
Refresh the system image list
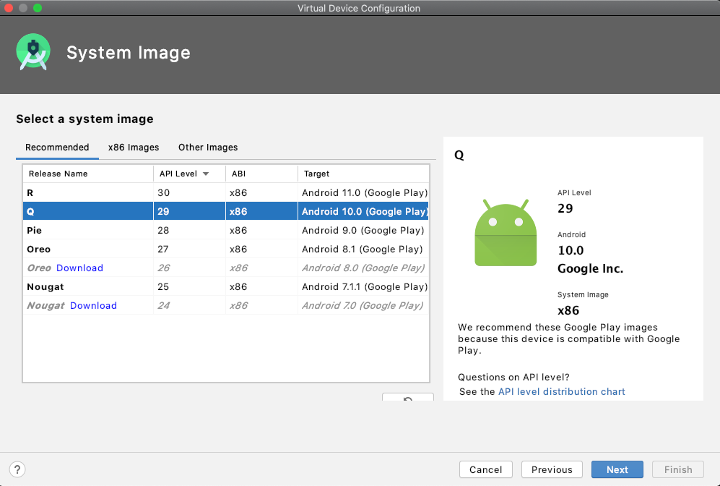click(407, 400)
